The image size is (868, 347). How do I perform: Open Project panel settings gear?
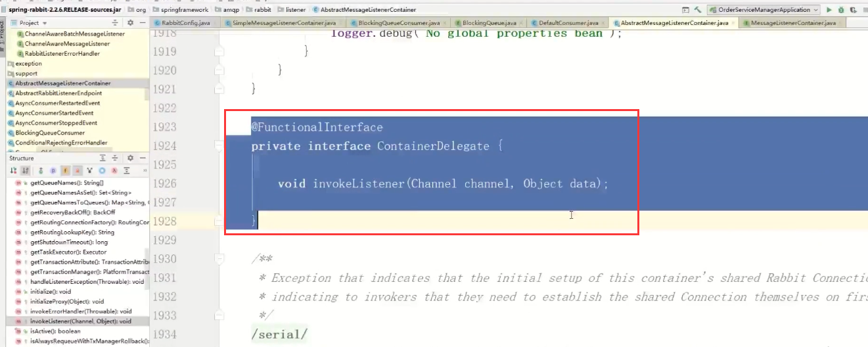click(x=130, y=22)
